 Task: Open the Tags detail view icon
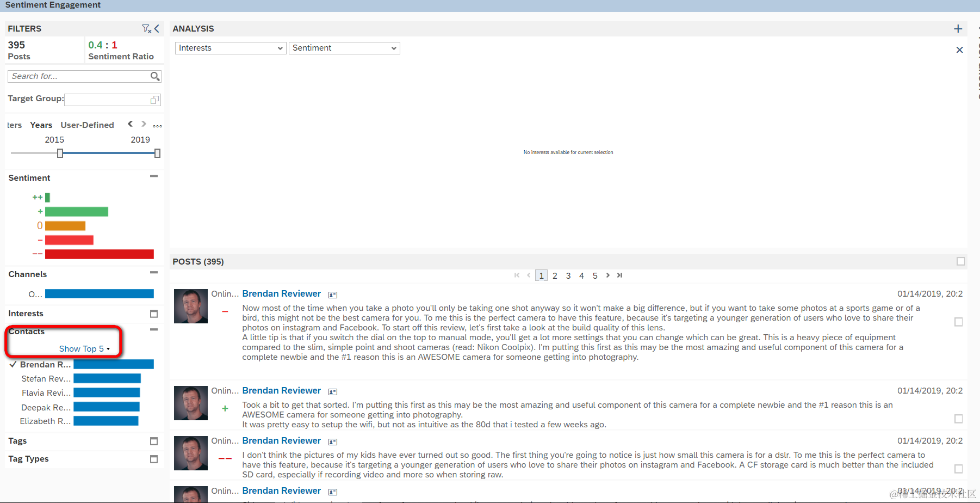coord(153,441)
